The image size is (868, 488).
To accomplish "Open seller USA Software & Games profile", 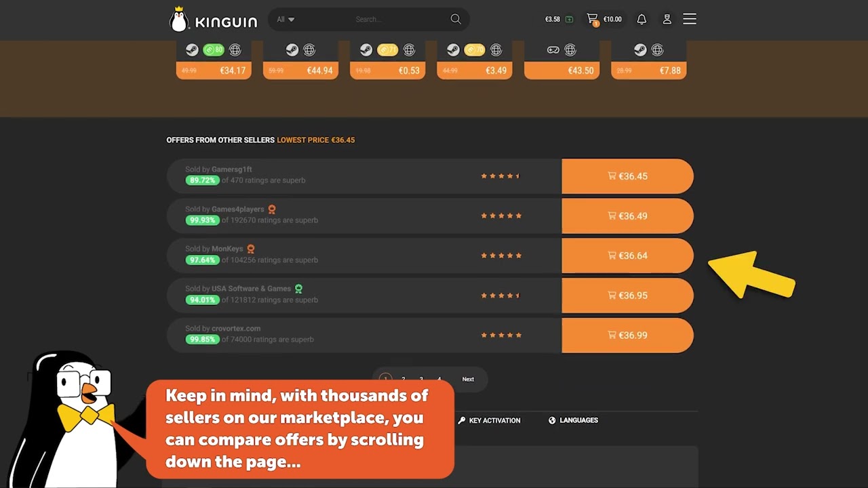I will pos(251,289).
